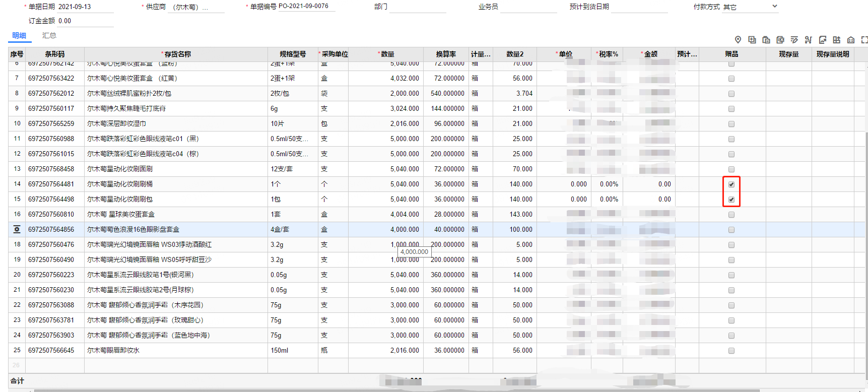Click the 订金金额 field showing 0.00
868x392 pixels.
pos(86,21)
